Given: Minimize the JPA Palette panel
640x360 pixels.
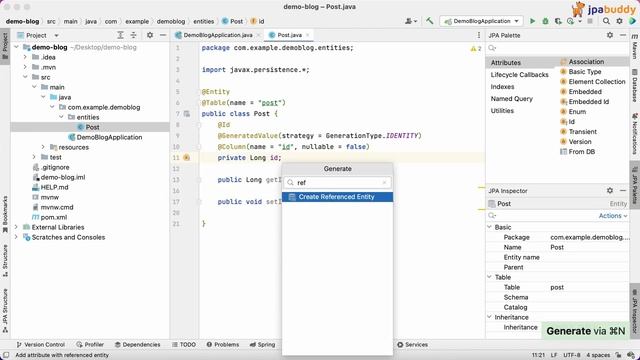Looking at the screenshot, I should [x=623, y=35].
